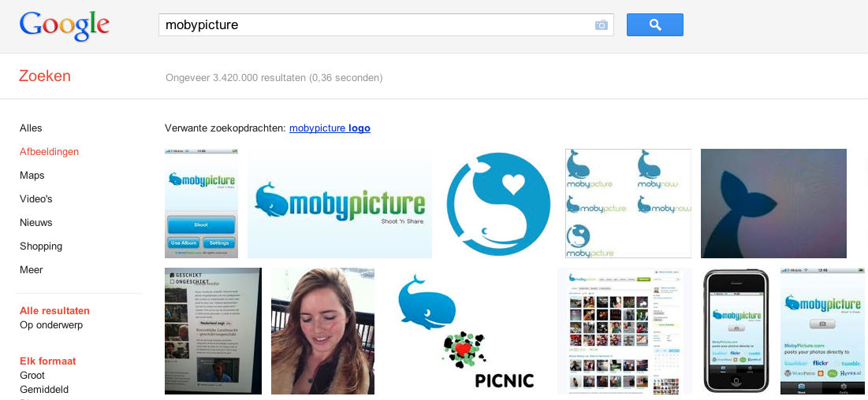The width and height of the screenshot is (868, 400).
Task: Open the dark whale tail photo
Action: pyautogui.click(x=773, y=204)
